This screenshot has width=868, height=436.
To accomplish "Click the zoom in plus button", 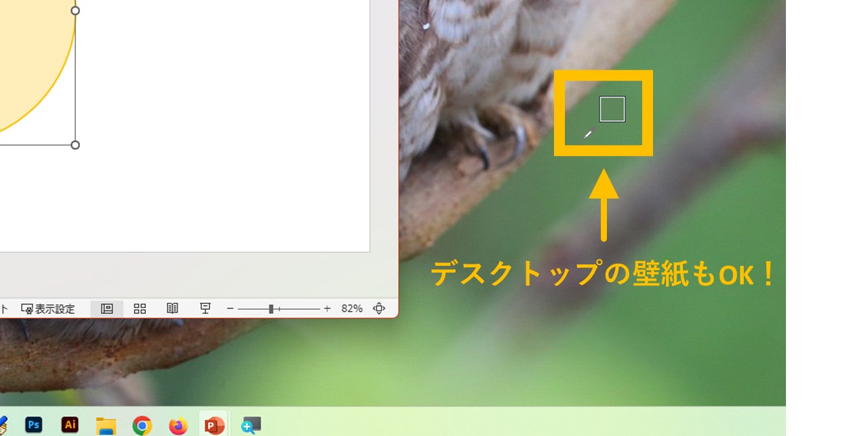I will click(x=327, y=309).
